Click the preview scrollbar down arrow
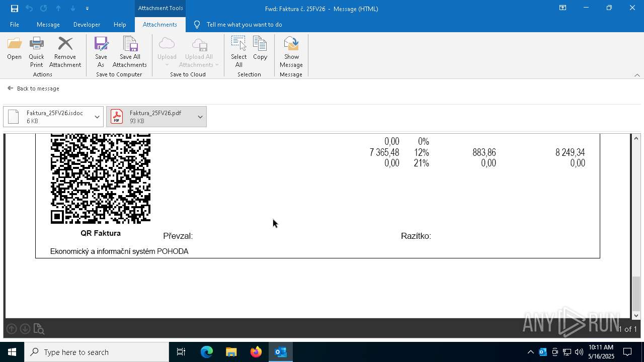The width and height of the screenshot is (644, 362). [636, 315]
